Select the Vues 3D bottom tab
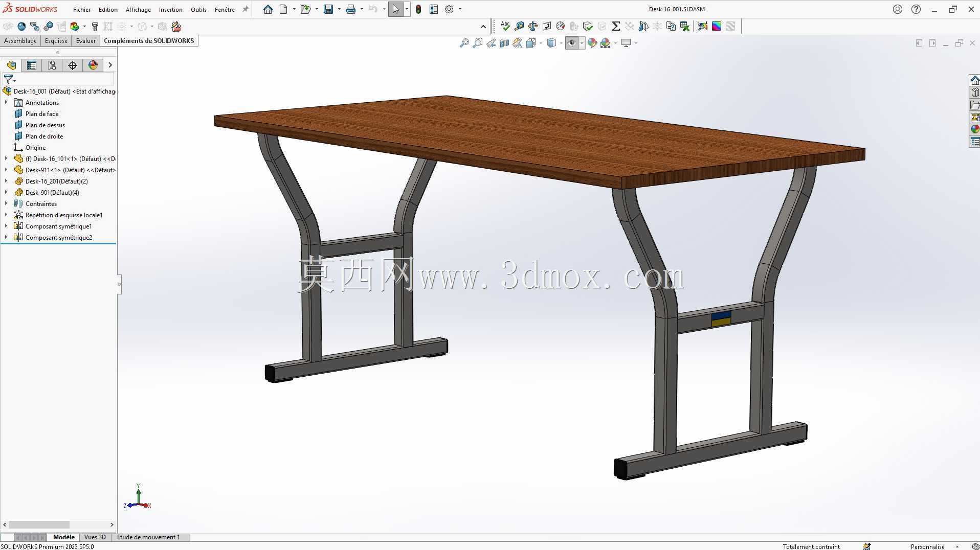Viewport: 980px width, 550px height. [95, 537]
